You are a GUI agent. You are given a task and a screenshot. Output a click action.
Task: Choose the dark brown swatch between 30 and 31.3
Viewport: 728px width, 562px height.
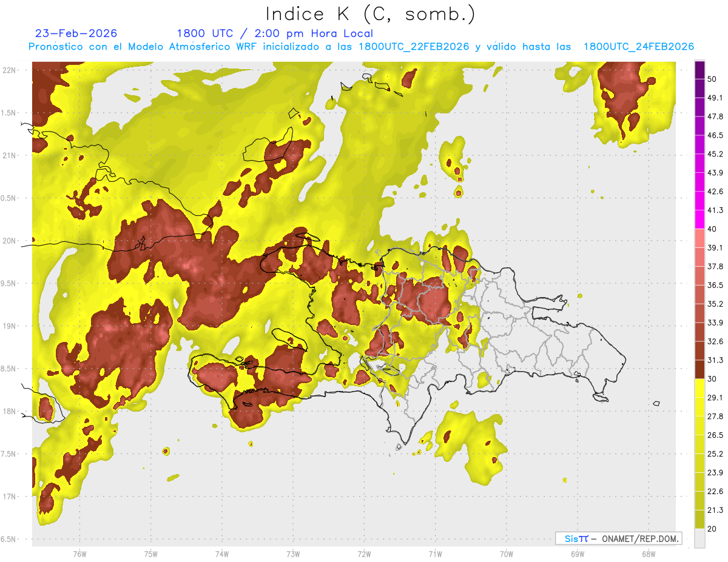[699, 369]
